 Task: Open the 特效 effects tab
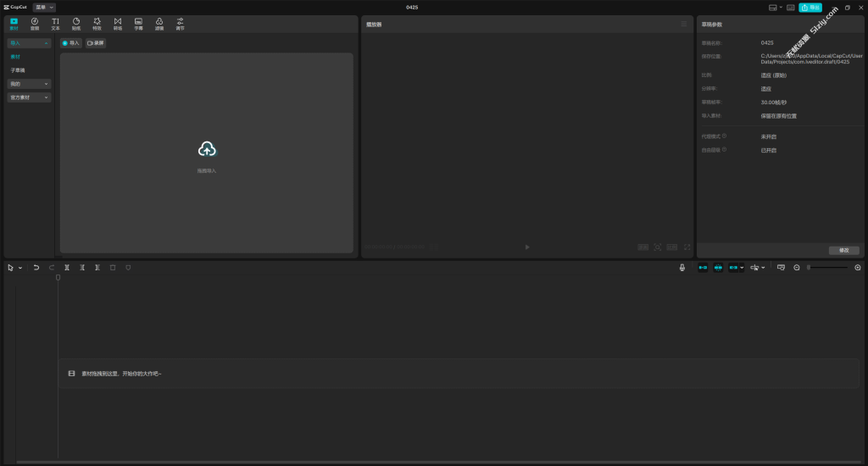click(x=97, y=24)
